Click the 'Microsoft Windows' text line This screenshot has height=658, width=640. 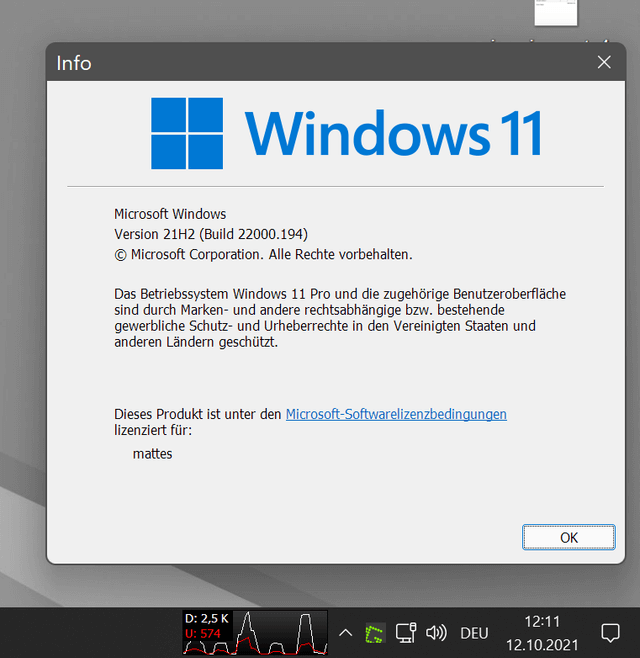[170, 214]
